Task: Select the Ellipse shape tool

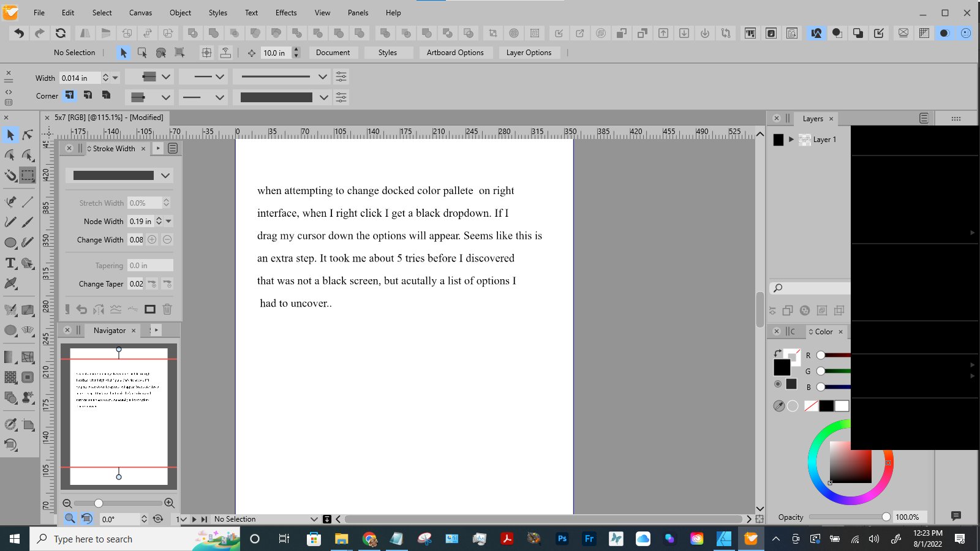Action: coord(10,243)
